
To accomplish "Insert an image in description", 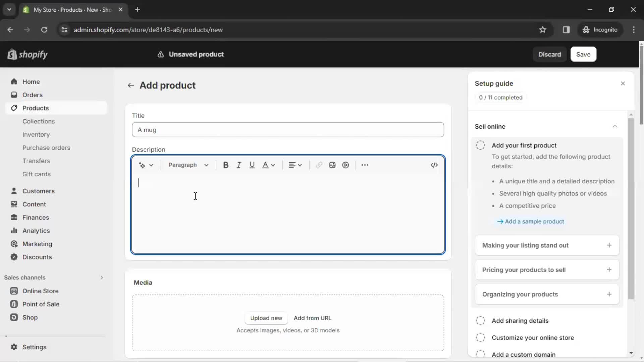I will coord(332,165).
